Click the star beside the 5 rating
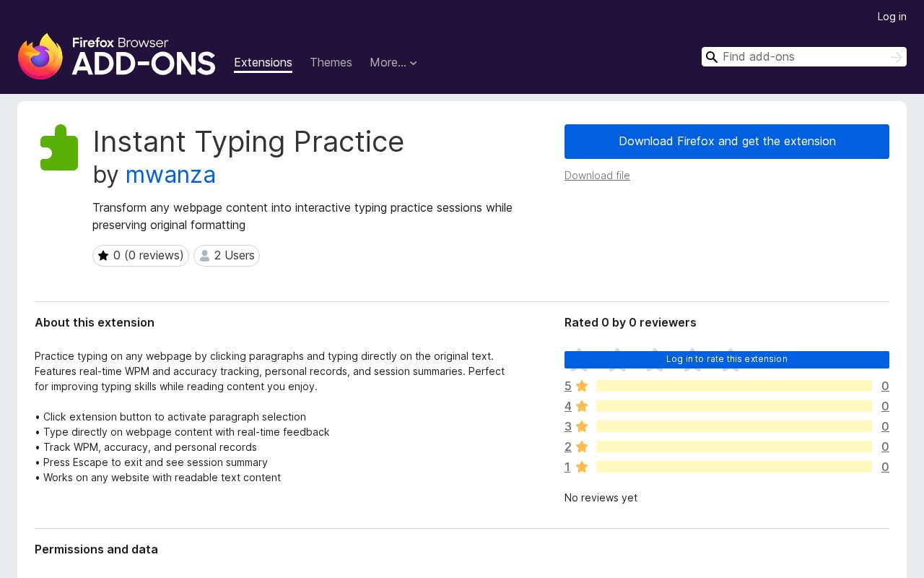The width and height of the screenshot is (924, 578). coord(582,386)
